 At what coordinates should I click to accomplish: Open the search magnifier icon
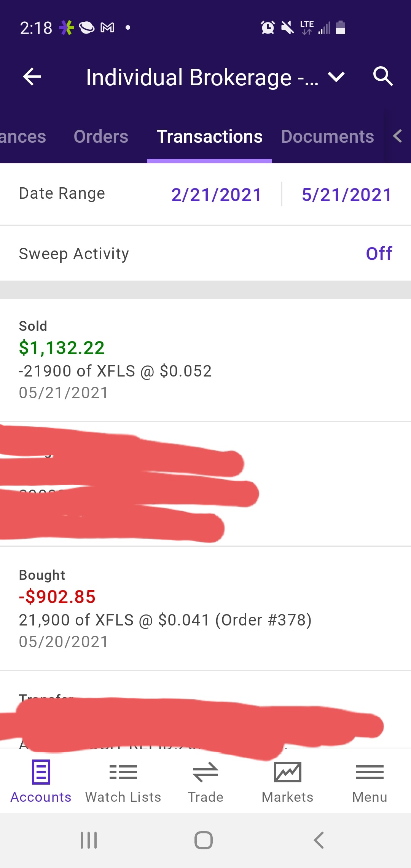382,77
